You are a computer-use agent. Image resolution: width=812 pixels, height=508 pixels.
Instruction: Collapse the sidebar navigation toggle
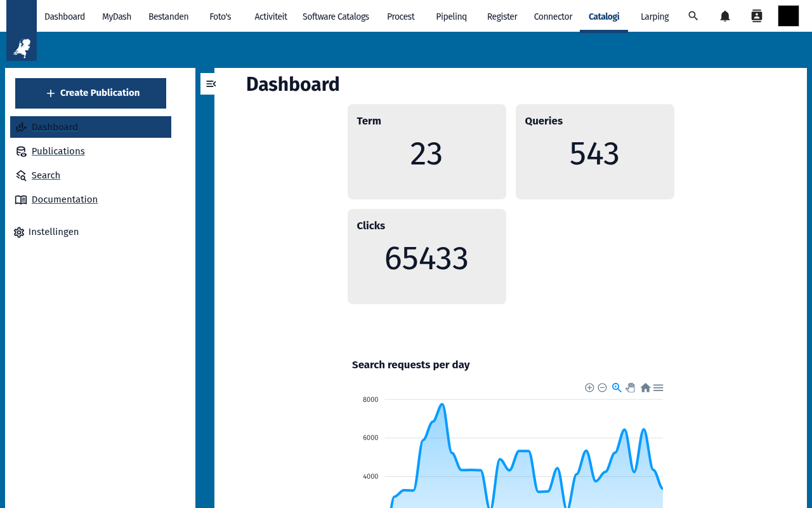point(211,84)
